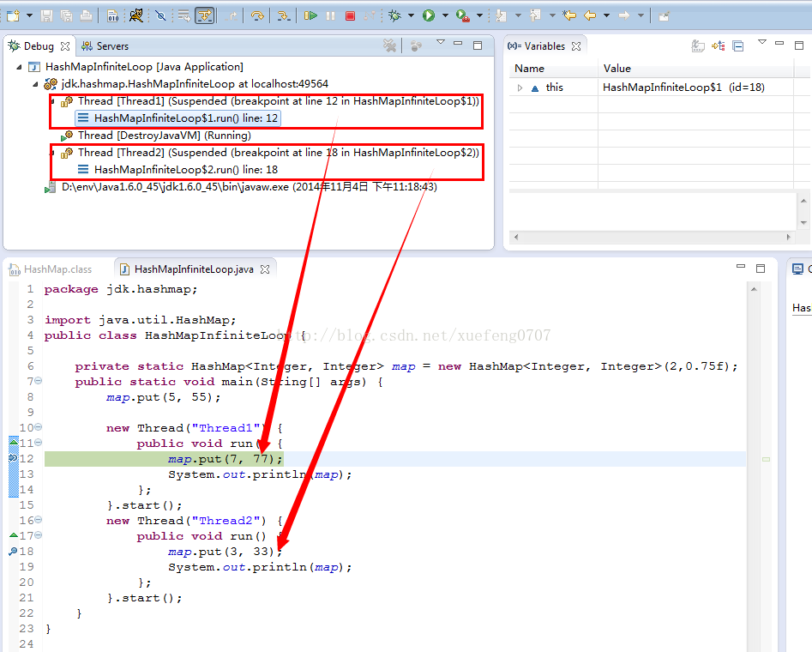Screen dimensions: 812x652
Task: Click the Disconnect toolbar icon
Action: [370, 15]
